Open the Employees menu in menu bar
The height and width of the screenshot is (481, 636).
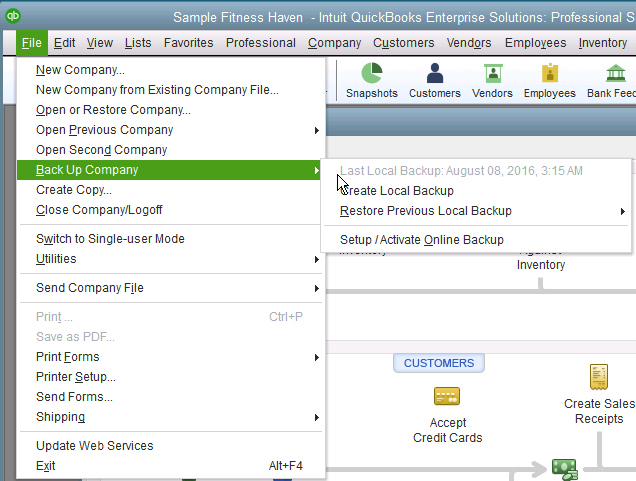point(535,43)
